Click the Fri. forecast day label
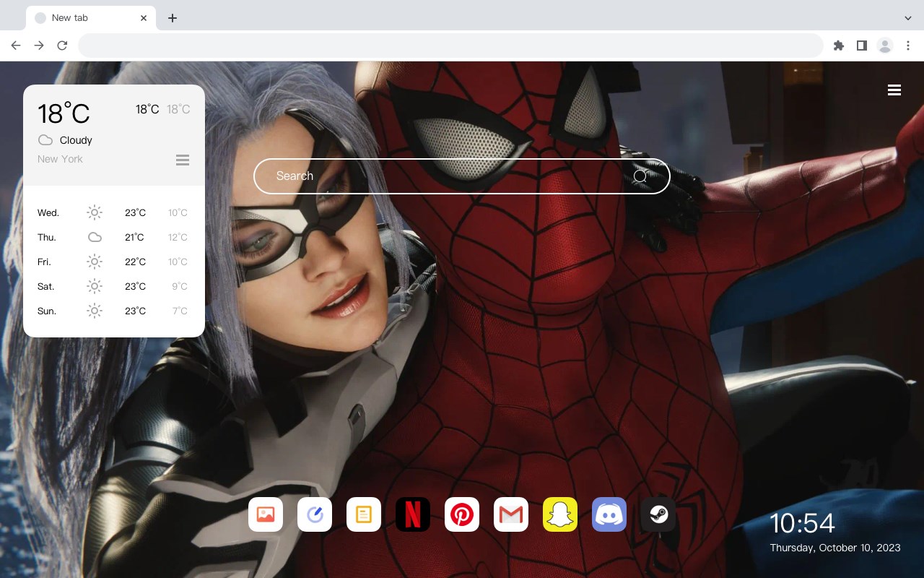 44,262
